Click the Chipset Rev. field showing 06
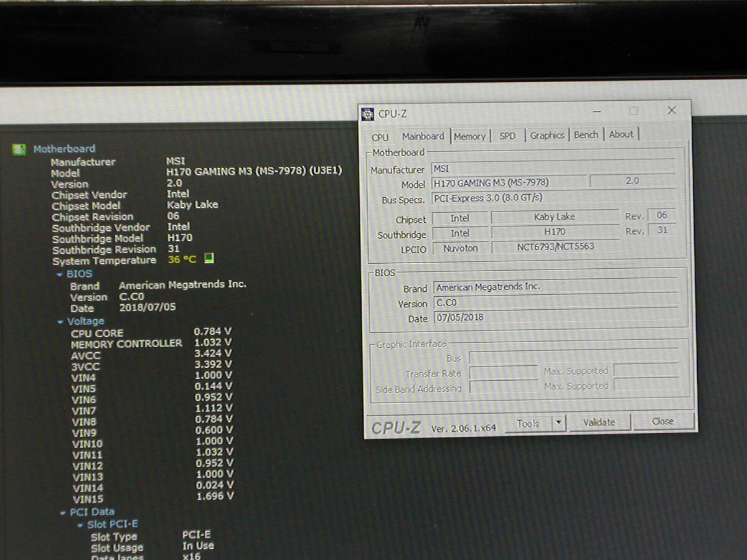This screenshot has width=747, height=560. click(661, 215)
